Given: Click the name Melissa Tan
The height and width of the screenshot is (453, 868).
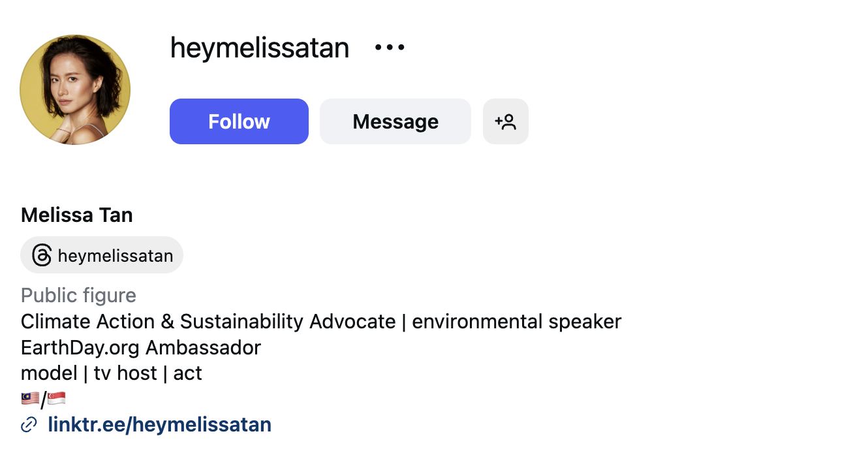Looking at the screenshot, I should click(x=76, y=215).
